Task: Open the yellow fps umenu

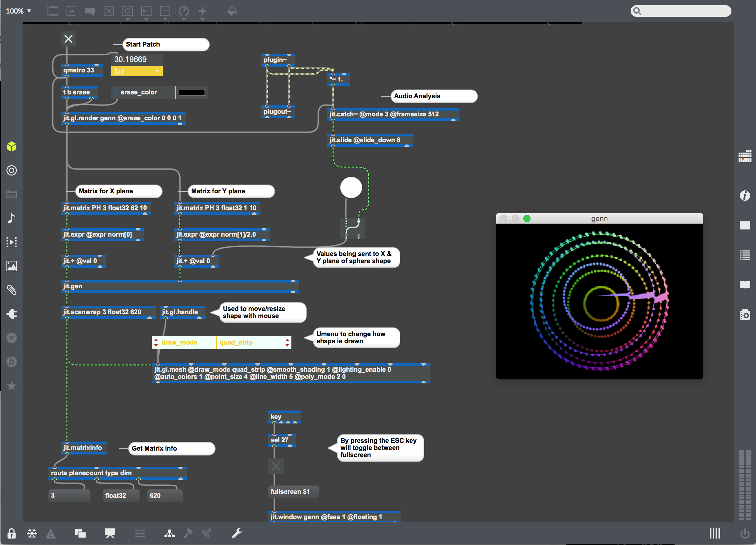Action: [137, 71]
